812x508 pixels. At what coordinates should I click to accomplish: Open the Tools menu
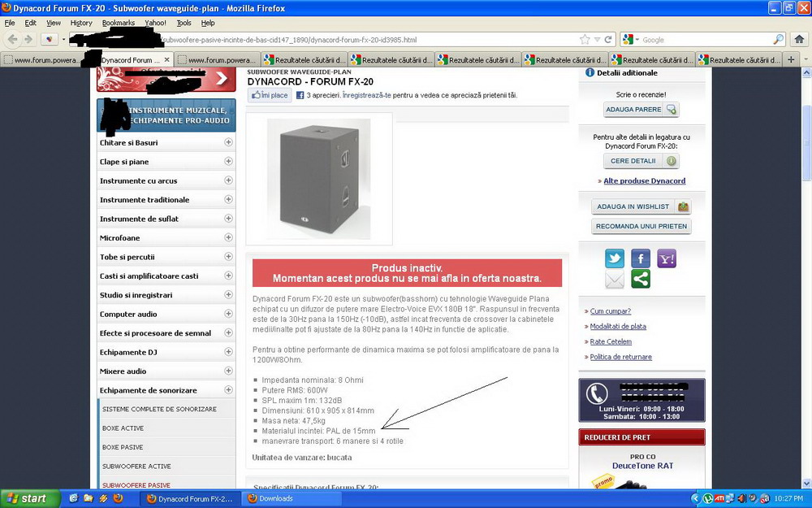pyautogui.click(x=184, y=23)
